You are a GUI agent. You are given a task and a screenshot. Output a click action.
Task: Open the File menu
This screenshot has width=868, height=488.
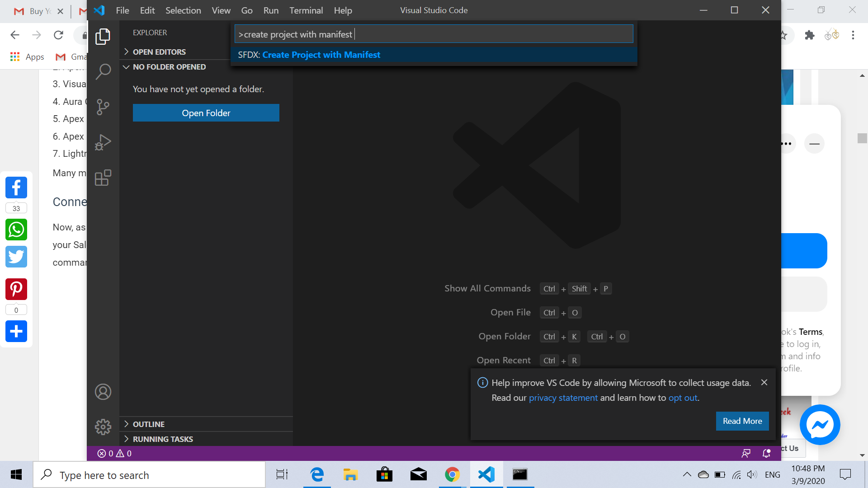[x=123, y=10]
